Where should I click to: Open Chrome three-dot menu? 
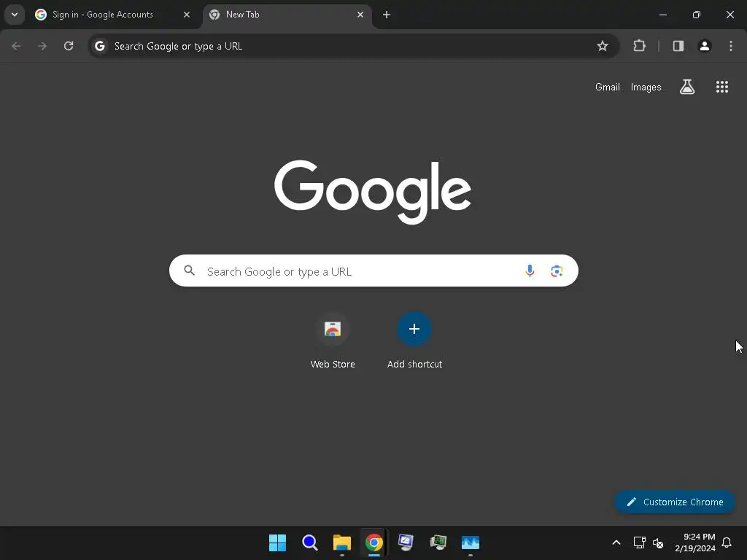pos(731,46)
